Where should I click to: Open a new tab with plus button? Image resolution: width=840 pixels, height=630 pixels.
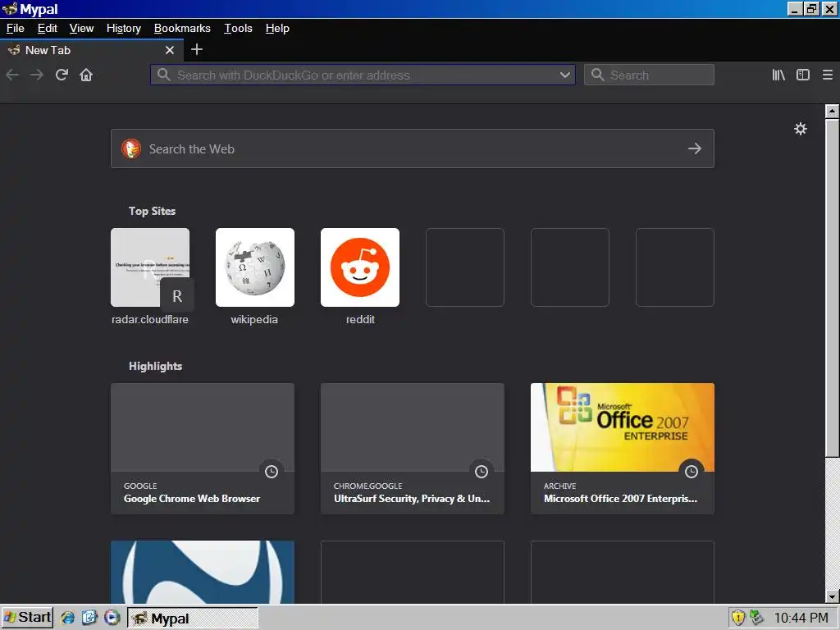(197, 50)
